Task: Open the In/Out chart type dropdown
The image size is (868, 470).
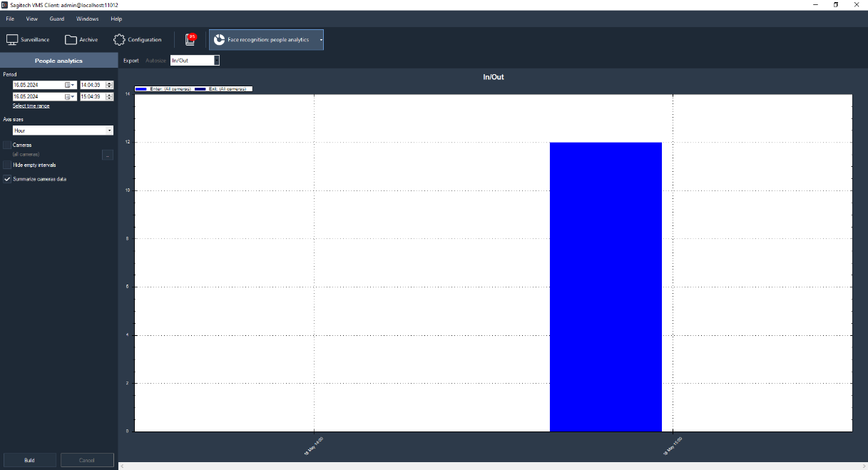Action: tap(216, 61)
